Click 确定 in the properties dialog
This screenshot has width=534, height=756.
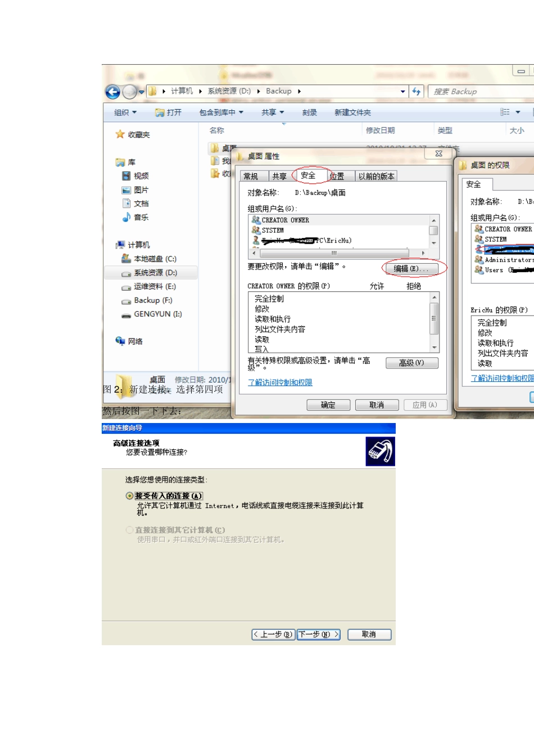click(x=328, y=405)
